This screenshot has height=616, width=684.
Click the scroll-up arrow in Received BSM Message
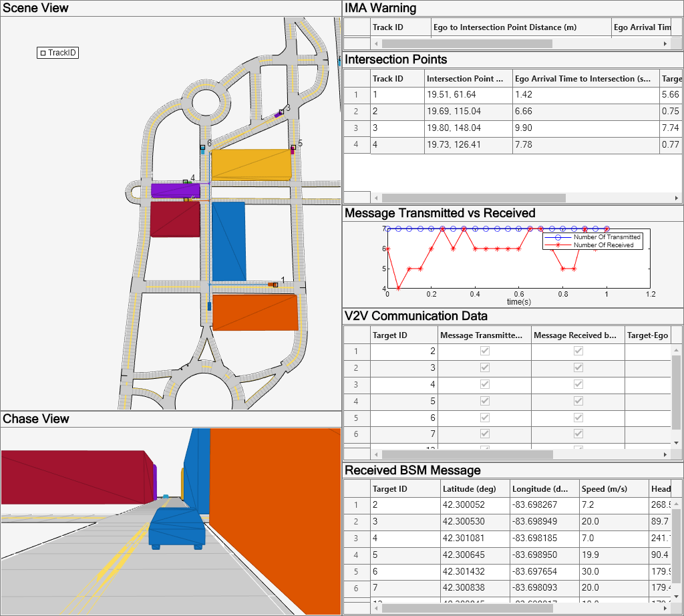coord(677,502)
